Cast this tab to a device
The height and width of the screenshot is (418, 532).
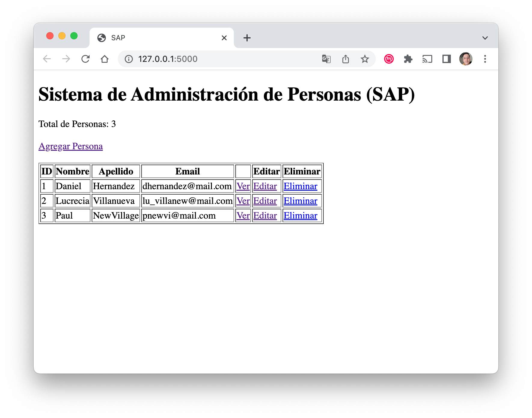[427, 59]
